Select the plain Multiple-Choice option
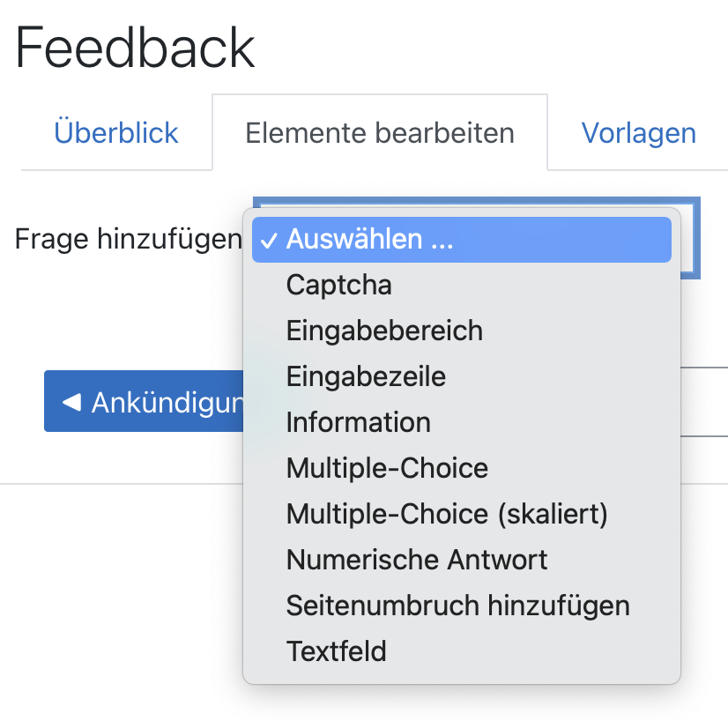 point(387,468)
